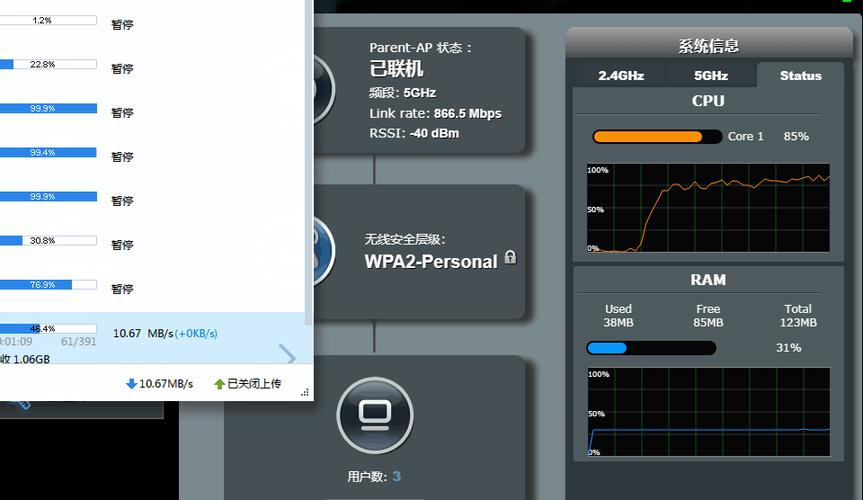Click the RAM usage graph

coord(708,412)
